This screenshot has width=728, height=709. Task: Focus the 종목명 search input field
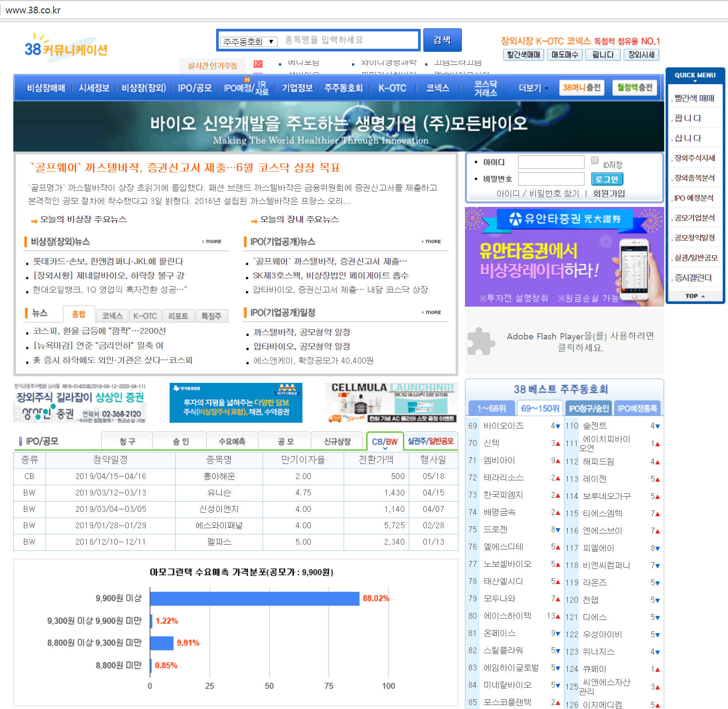coord(349,40)
